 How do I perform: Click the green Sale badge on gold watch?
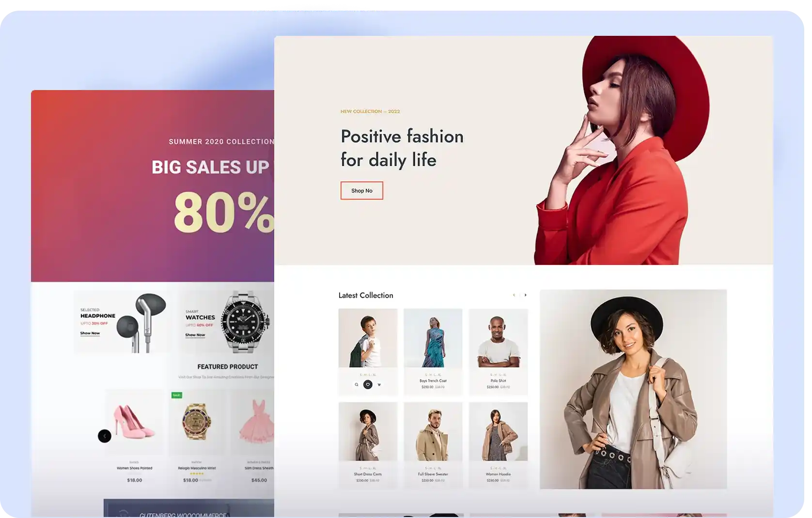click(177, 395)
